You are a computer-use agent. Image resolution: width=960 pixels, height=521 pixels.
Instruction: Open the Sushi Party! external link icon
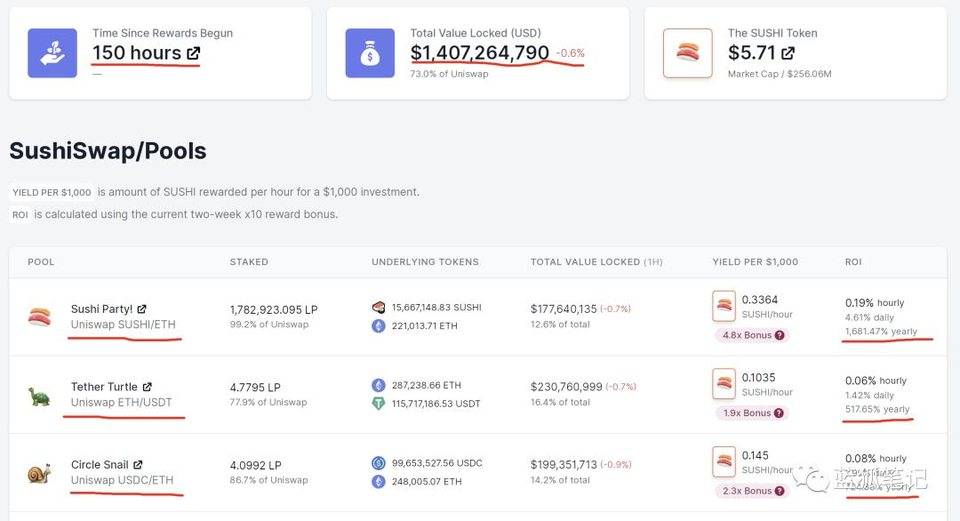[142, 309]
